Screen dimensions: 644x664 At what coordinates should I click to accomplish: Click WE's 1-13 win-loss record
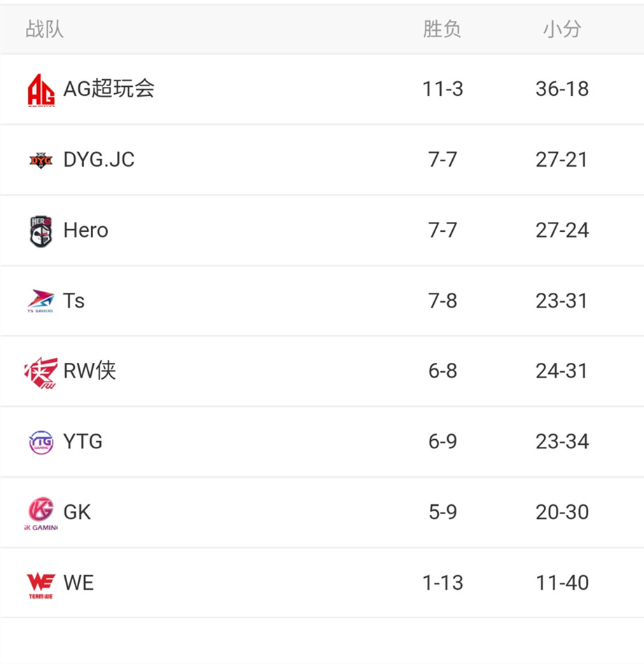point(442,583)
